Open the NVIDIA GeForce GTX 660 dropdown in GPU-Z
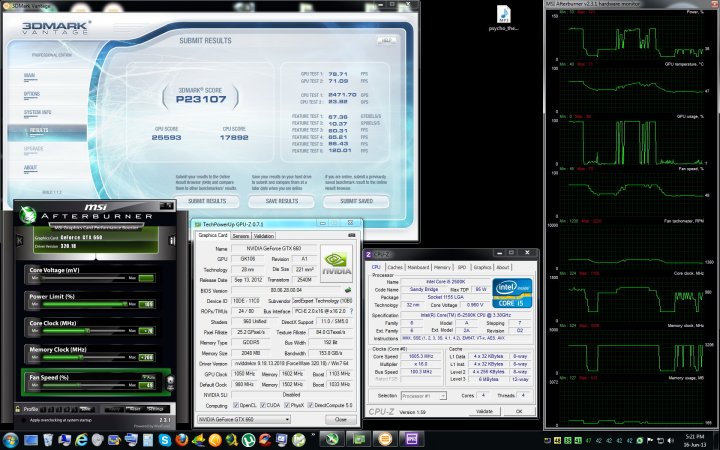Screen dimensions: 720x450 (x=243, y=419)
